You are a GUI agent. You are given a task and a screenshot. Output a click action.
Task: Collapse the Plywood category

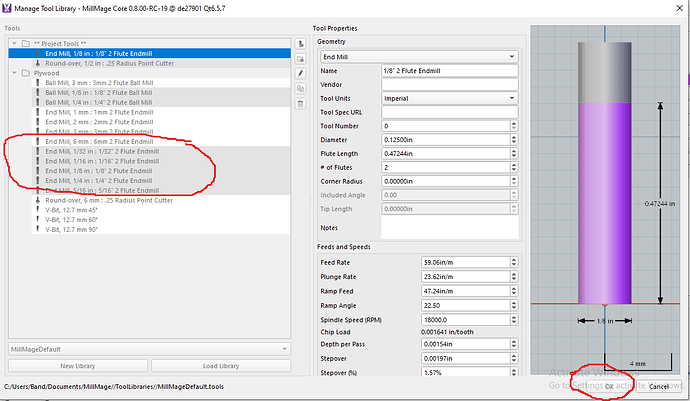13,73
